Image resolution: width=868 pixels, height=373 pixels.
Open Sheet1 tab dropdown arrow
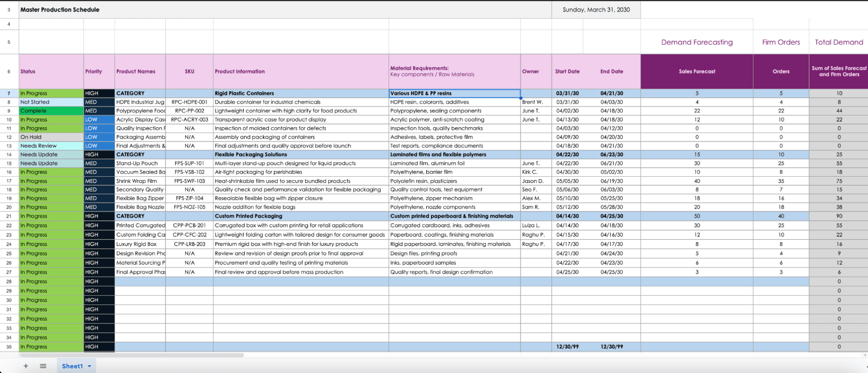[89, 366]
